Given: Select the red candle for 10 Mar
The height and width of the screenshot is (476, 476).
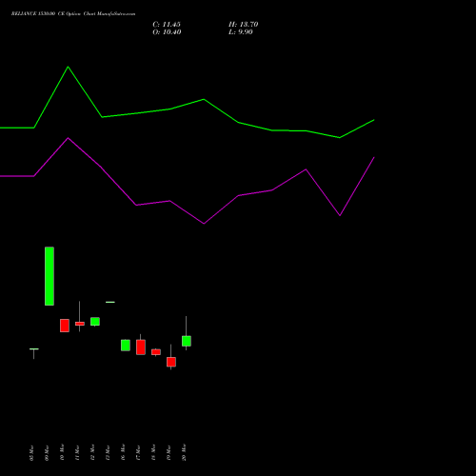Looking at the screenshot, I should pos(65,326).
